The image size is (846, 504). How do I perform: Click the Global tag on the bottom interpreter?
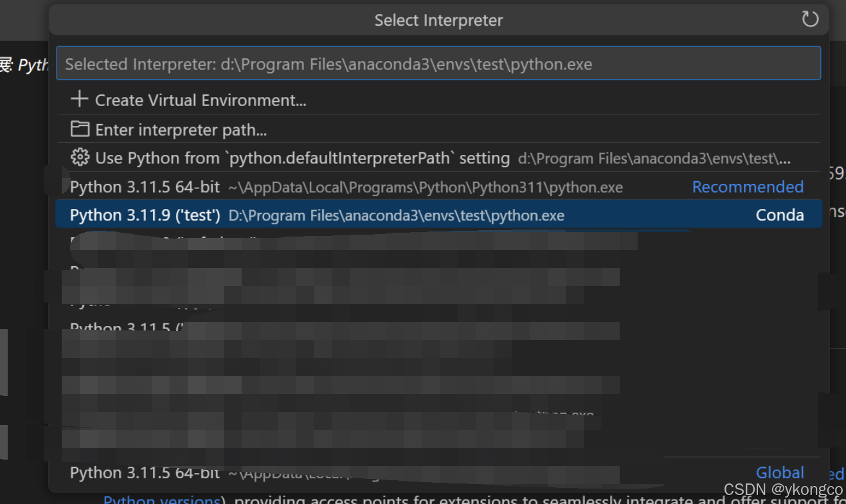click(x=780, y=473)
